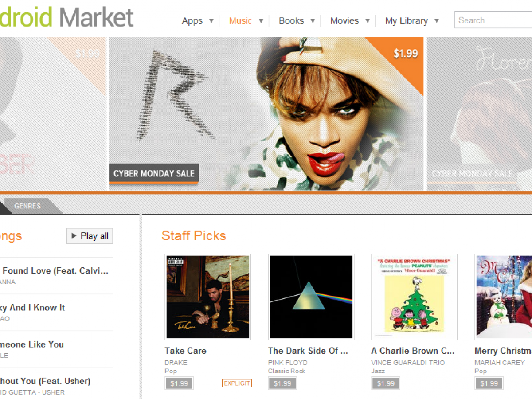This screenshot has height=399, width=532.
Task: Buy Take Care for $1.99
Action: point(179,383)
